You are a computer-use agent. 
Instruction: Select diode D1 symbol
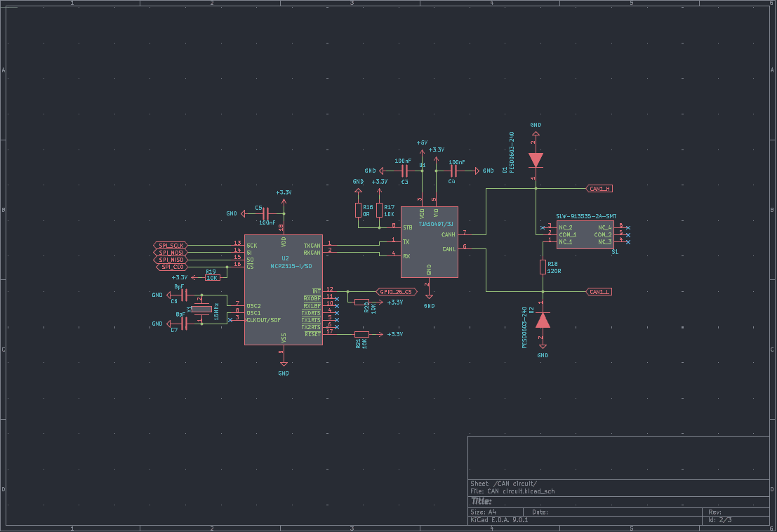(x=536, y=161)
